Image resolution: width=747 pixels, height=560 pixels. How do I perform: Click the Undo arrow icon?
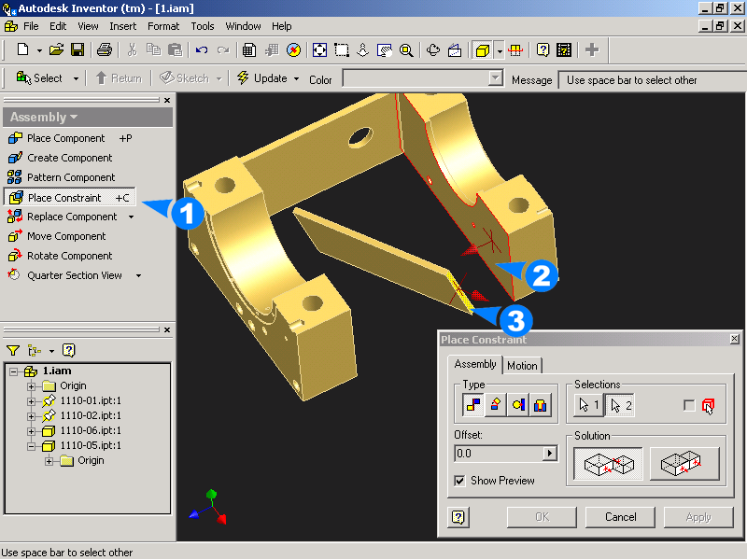click(202, 50)
